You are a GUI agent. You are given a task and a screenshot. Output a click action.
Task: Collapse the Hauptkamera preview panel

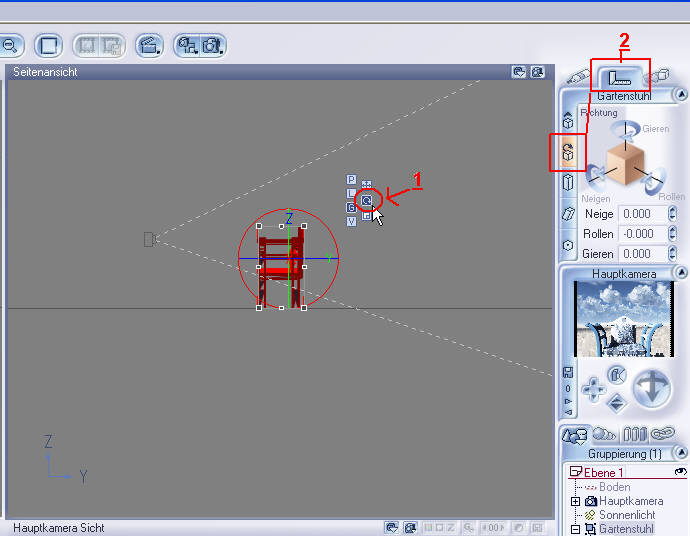tap(681, 273)
